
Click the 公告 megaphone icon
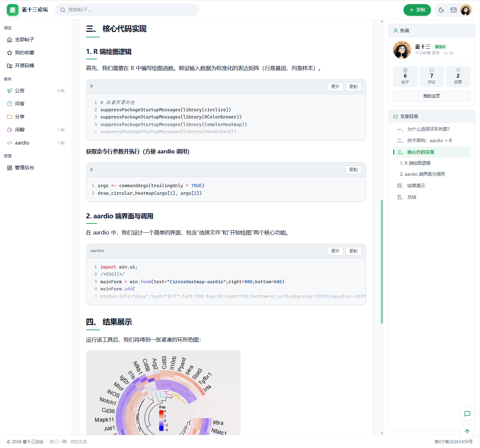click(x=10, y=91)
